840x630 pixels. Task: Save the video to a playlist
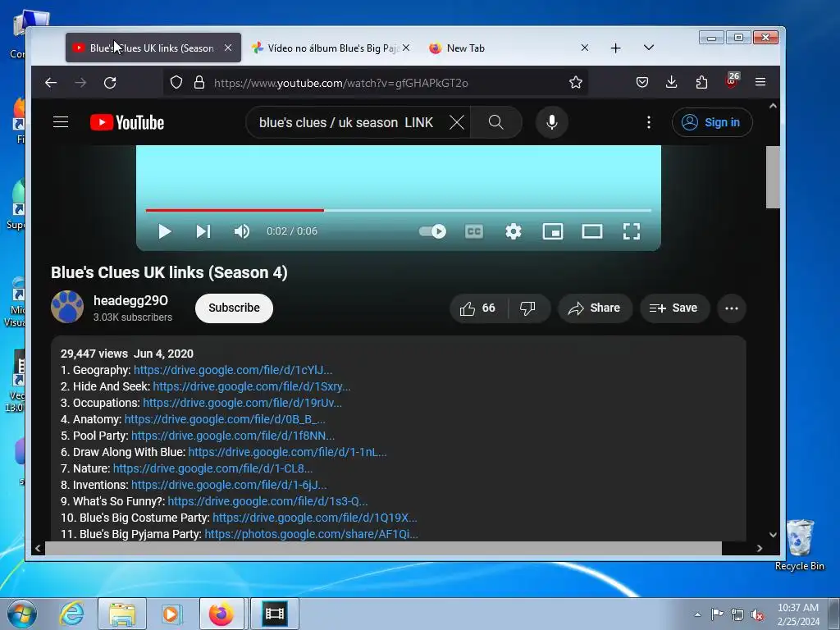pyautogui.click(x=674, y=308)
